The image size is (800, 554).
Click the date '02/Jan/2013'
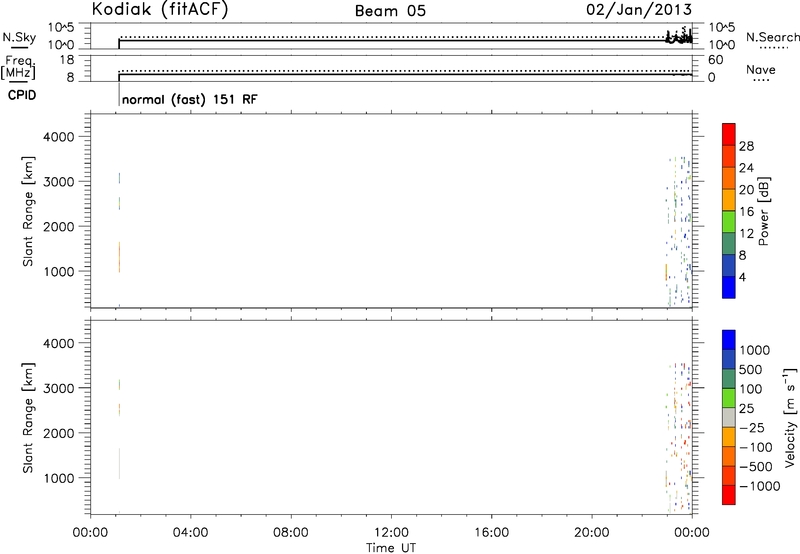pyautogui.click(x=639, y=10)
